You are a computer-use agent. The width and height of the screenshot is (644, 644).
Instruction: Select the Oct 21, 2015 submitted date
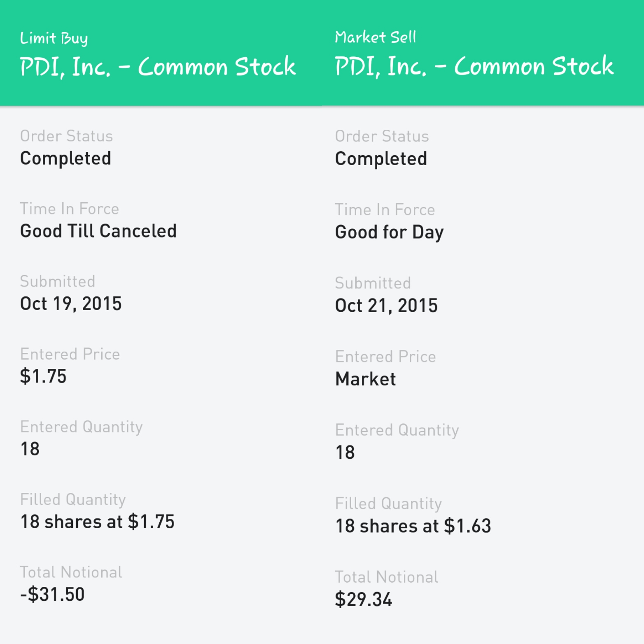click(386, 306)
